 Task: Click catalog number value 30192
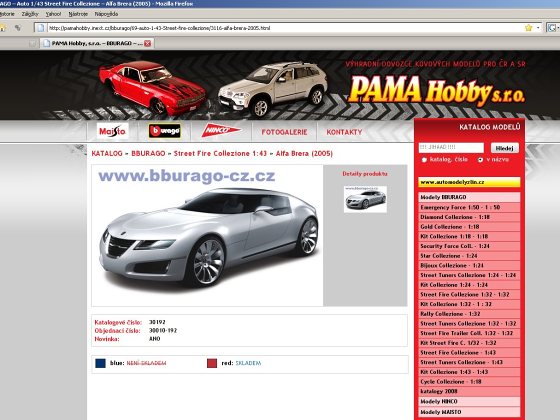[157, 322]
